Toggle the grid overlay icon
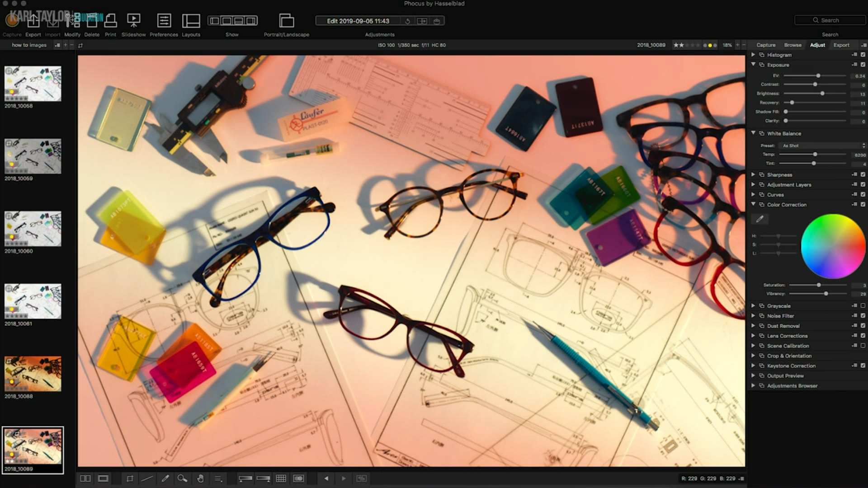The width and height of the screenshot is (868, 488). tap(281, 479)
